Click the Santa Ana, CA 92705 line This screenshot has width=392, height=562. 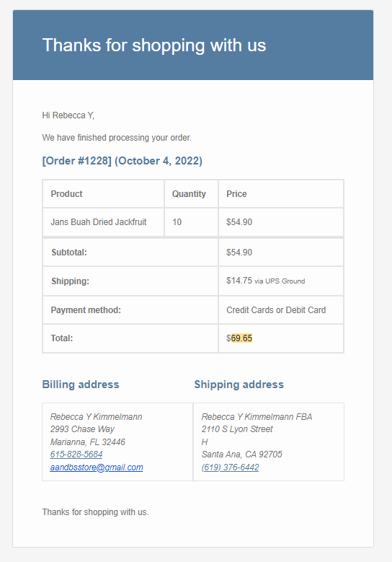click(241, 455)
